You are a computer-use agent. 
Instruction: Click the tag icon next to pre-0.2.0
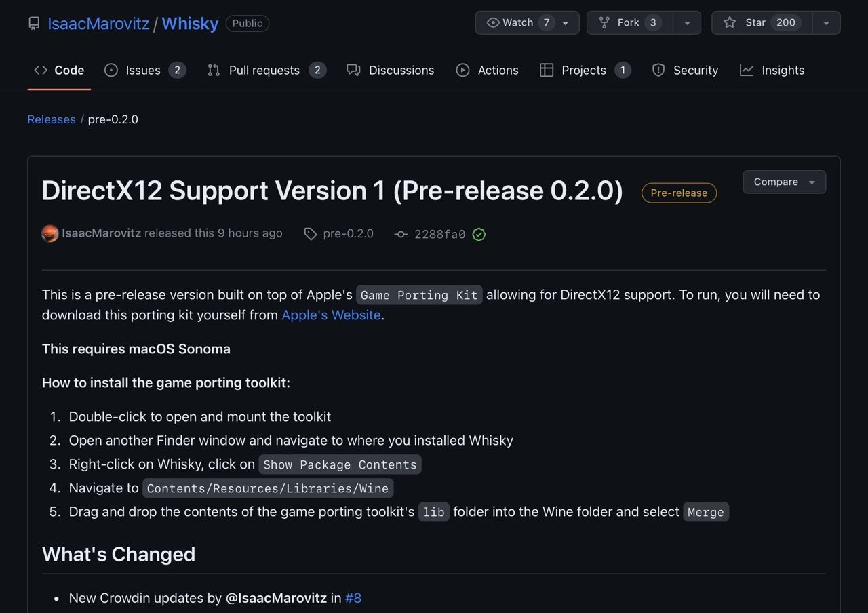pyautogui.click(x=310, y=234)
